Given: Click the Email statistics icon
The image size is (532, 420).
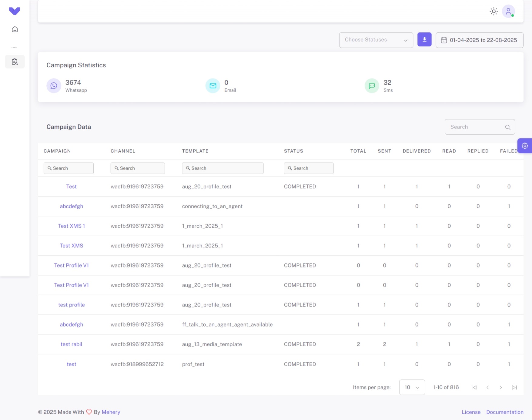Looking at the screenshot, I should click(212, 86).
